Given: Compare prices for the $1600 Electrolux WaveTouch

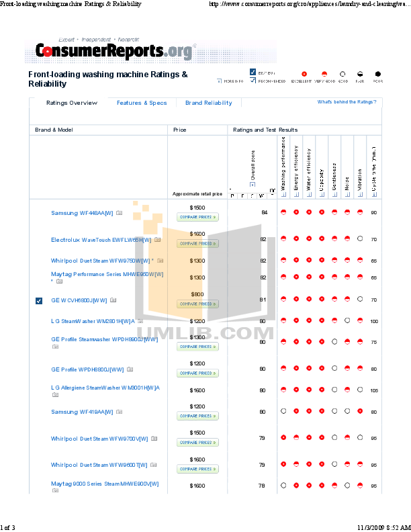Looking at the screenshot, I should [197, 244].
